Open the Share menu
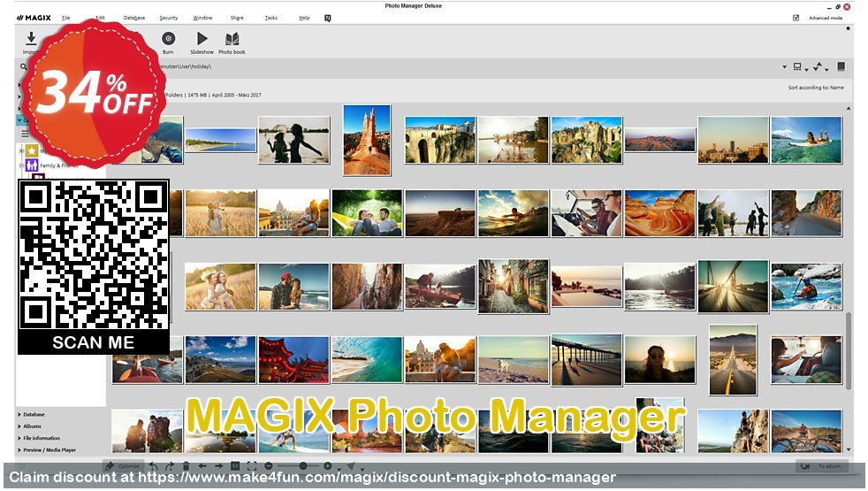This screenshot has width=868, height=491. coord(237,18)
